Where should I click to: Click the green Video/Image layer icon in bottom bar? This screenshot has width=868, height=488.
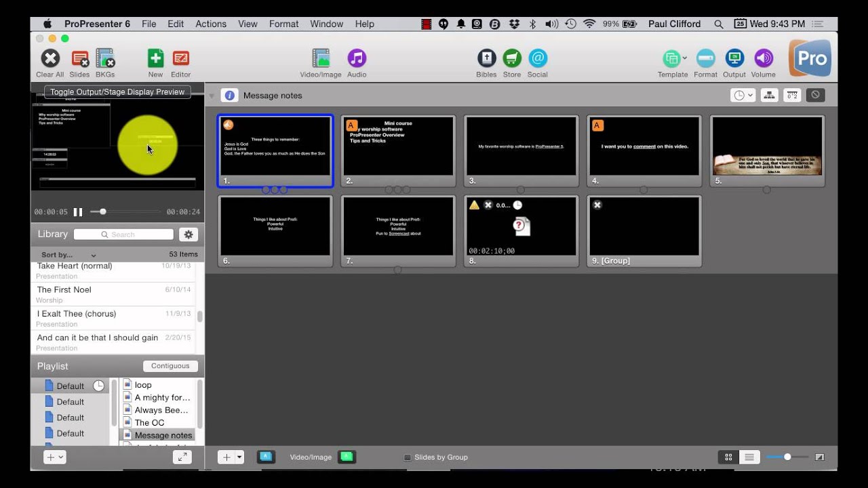pos(347,457)
